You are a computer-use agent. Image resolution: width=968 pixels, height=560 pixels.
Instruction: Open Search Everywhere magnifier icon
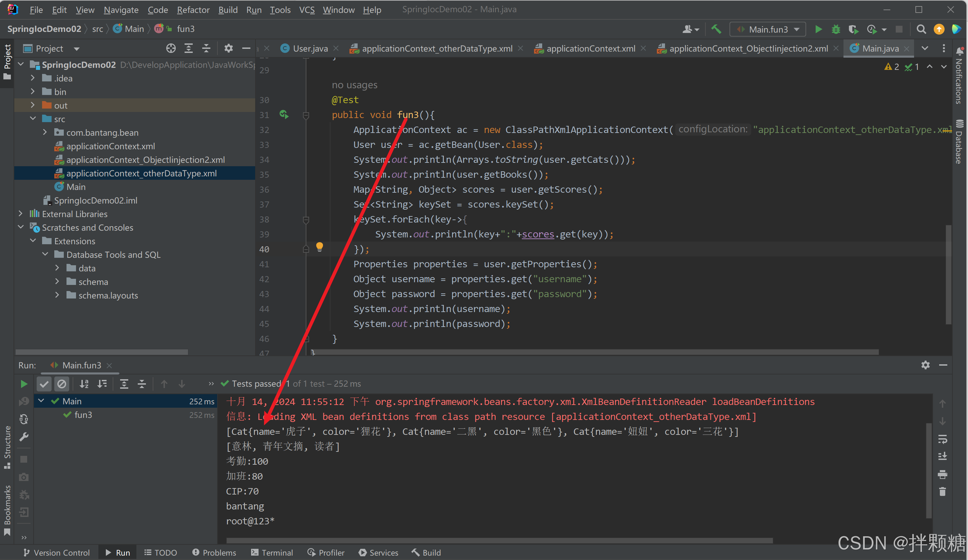click(921, 29)
